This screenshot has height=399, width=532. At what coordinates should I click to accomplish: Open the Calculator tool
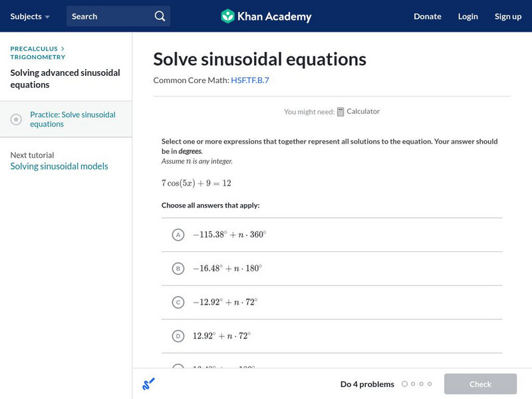358,112
